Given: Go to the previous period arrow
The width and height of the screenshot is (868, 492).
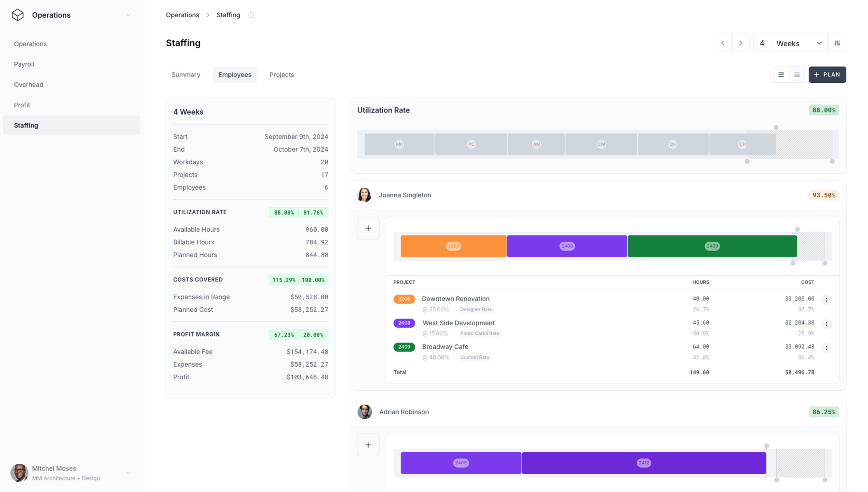Looking at the screenshot, I should coord(723,43).
